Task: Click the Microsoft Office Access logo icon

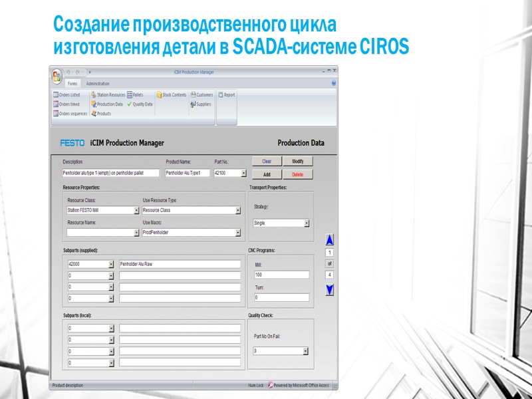Action: (x=271, y=385)
